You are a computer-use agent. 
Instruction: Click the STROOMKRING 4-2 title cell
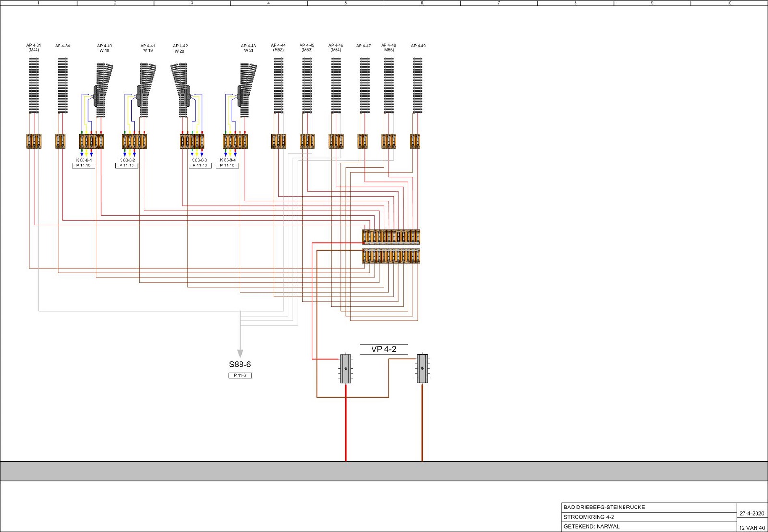click(649, 517)
